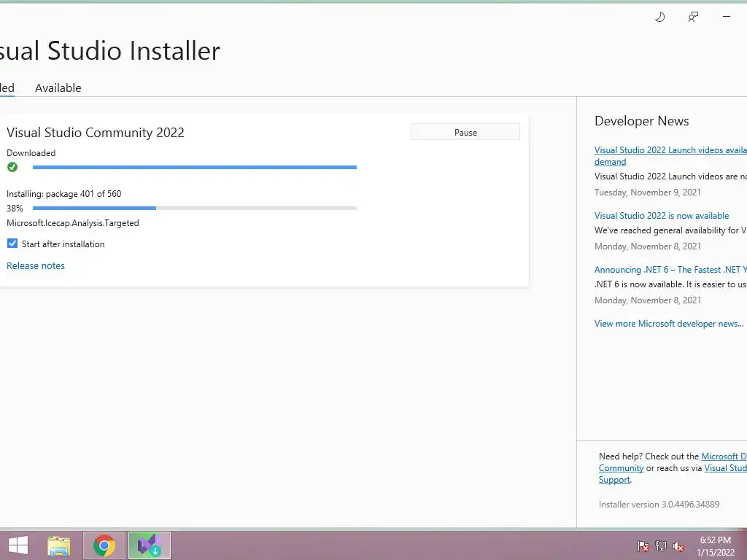Image resolution: width=747 pixels, height=560 pixels.
Task: Toggle the dark theme moon icon
Action: [659, 17]
